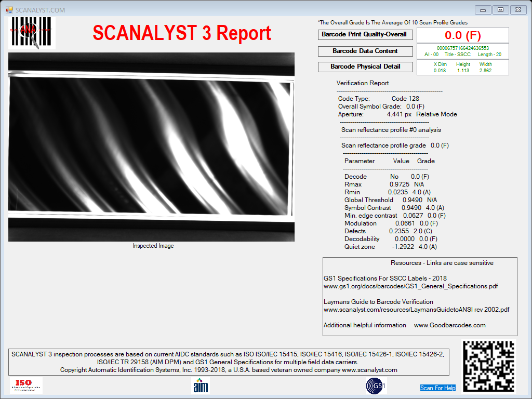Viewport: 532px width, 399px height.
Task: Click the GS1 globe logo
Action: (x=376, y=386)
